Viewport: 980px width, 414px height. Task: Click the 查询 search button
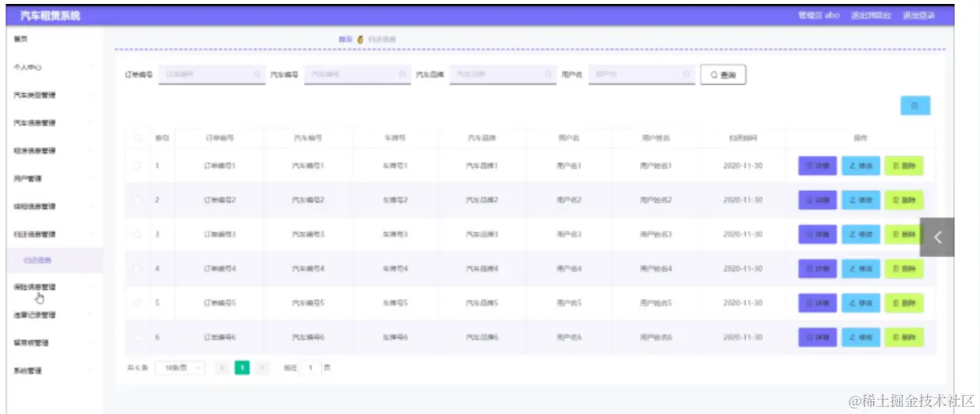[723, 74]
